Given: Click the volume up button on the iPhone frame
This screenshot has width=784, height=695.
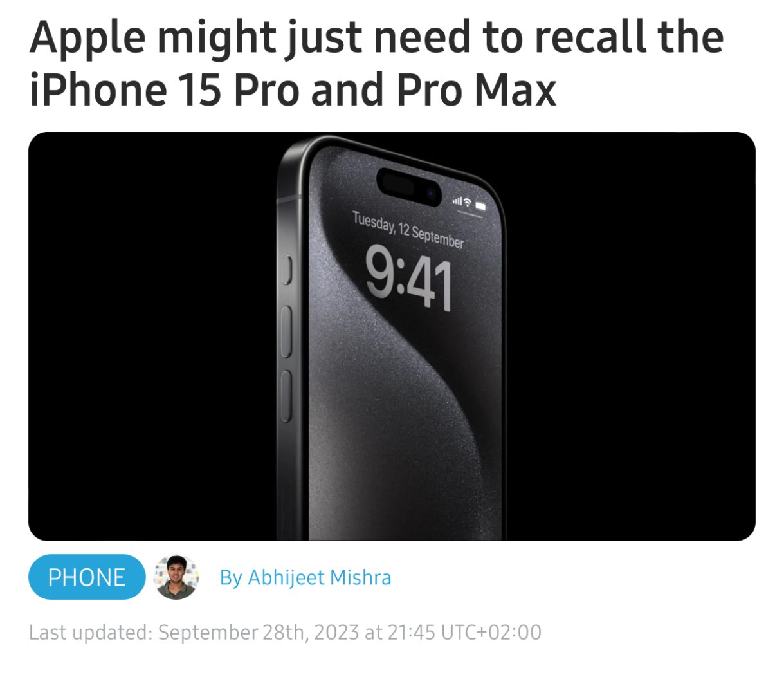Looking at the screenshot, I should [286, 332].
